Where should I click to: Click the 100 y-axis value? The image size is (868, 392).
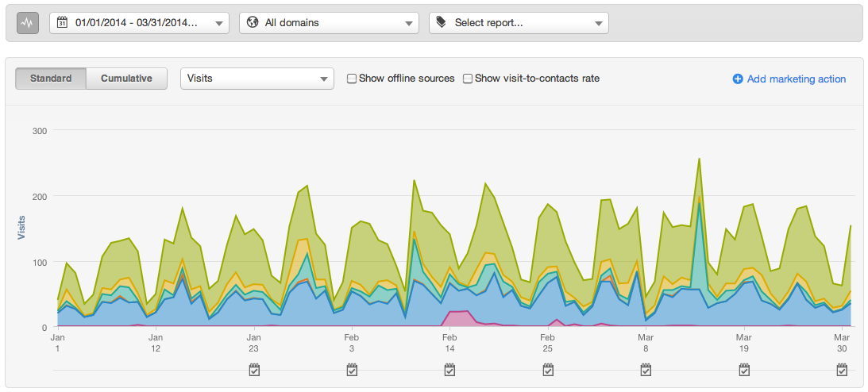pos(41,262)
